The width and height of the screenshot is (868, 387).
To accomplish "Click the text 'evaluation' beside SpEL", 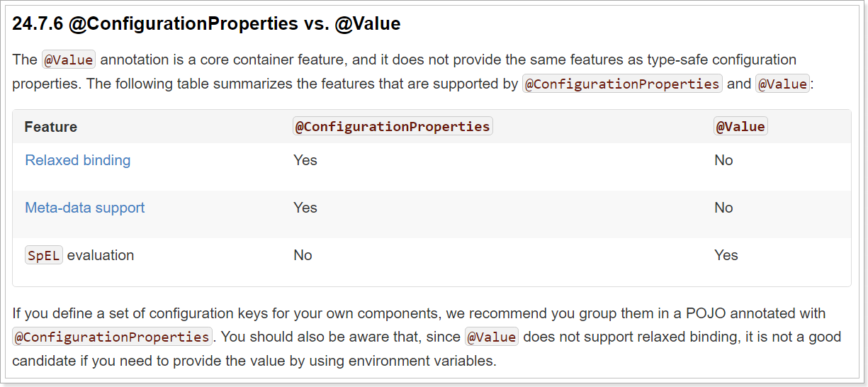I will tap(101, 255).
